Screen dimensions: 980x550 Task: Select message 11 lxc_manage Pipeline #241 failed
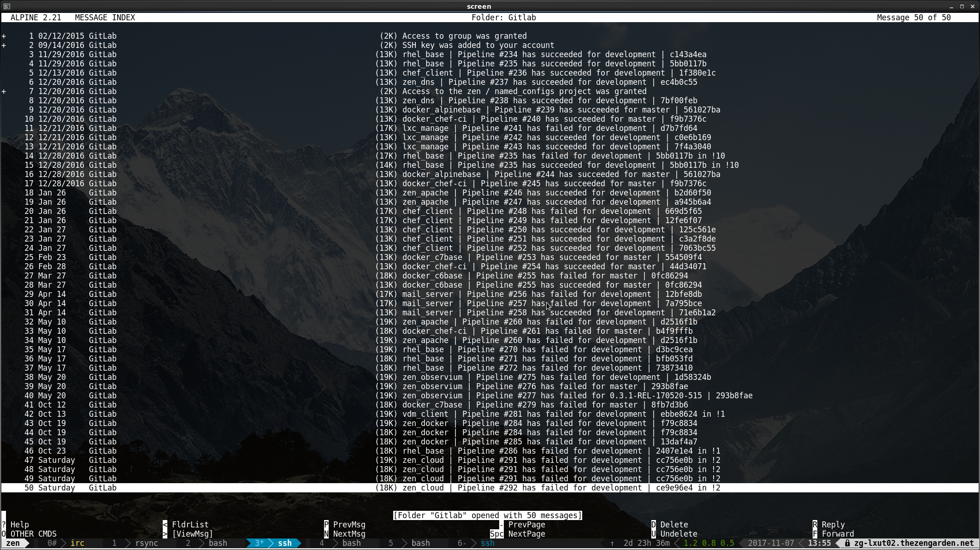[490, 128]
